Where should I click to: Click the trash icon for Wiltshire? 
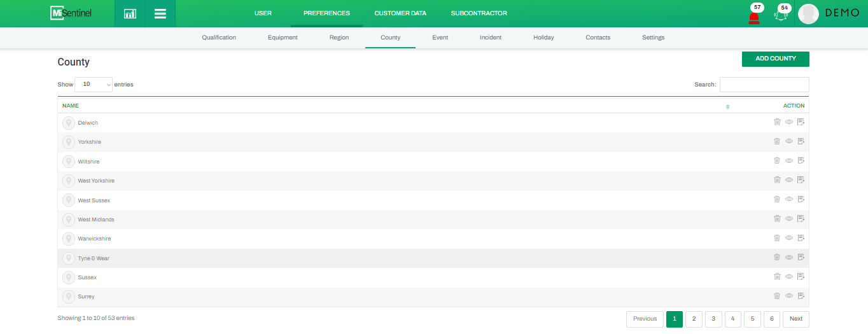777,161
